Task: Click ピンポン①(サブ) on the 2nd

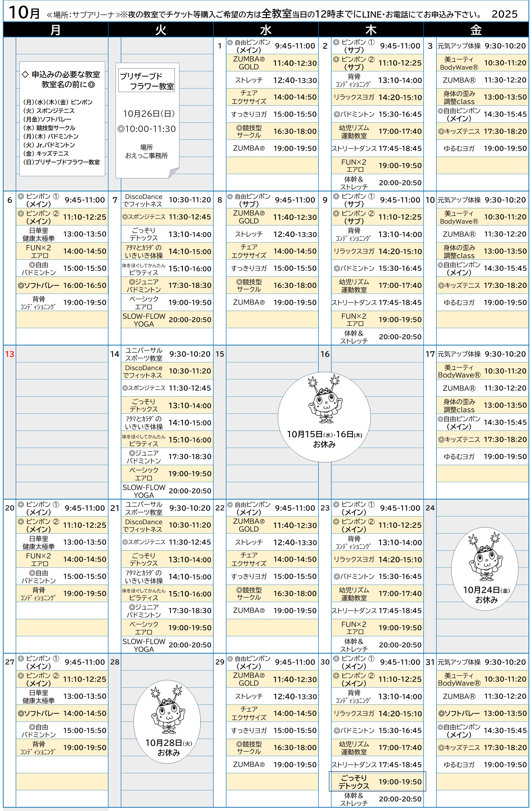Action: [x=354, y=46]
